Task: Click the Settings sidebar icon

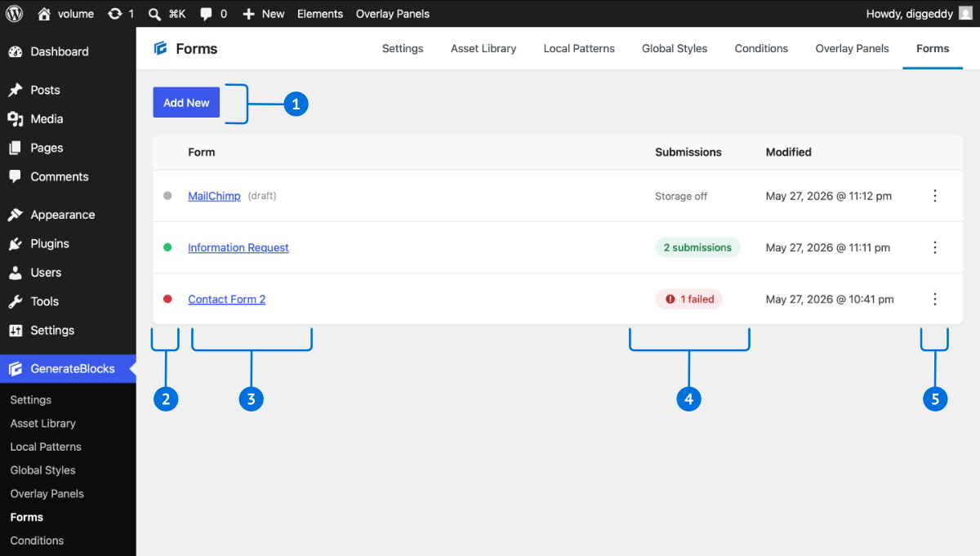Action: [16, 330]
